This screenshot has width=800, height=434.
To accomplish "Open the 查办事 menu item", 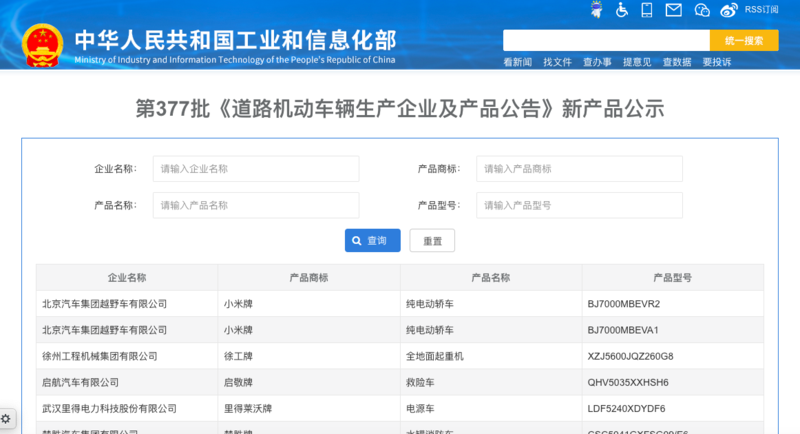I will point(597,62).
